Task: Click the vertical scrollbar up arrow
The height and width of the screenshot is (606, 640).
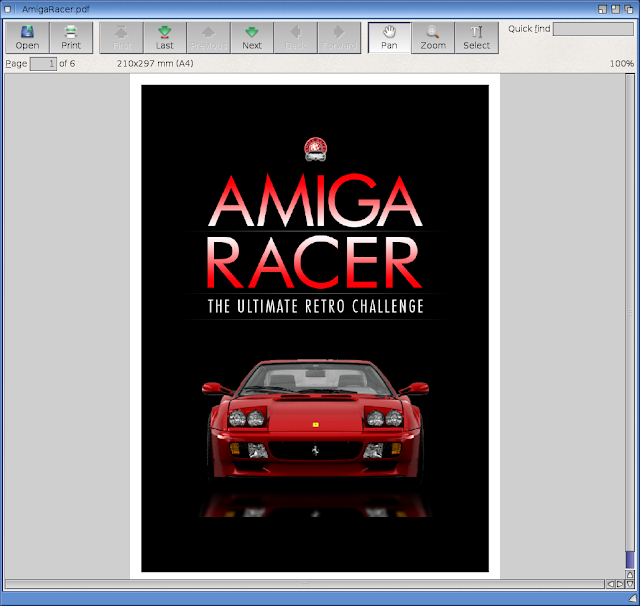Action: (630, 574)
